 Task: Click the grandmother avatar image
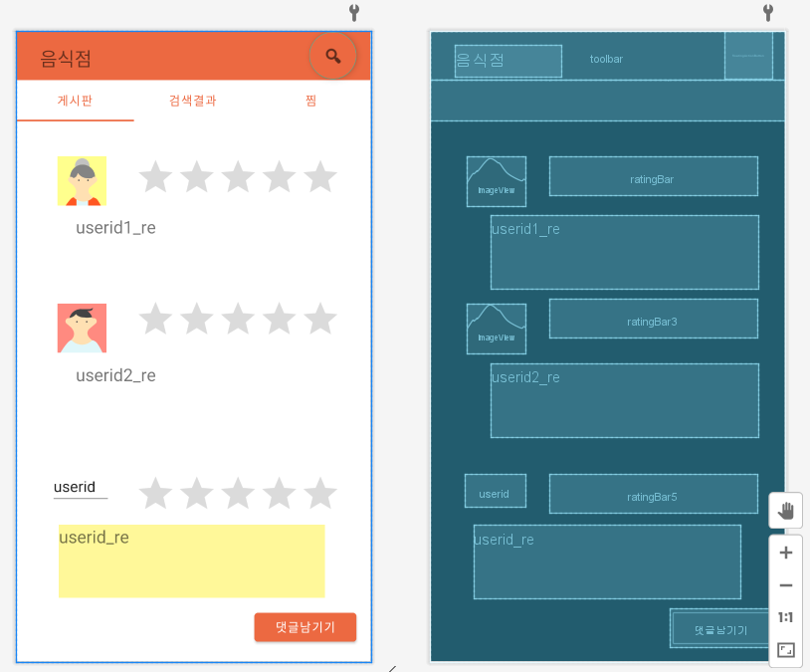click(x=83, y=181)
